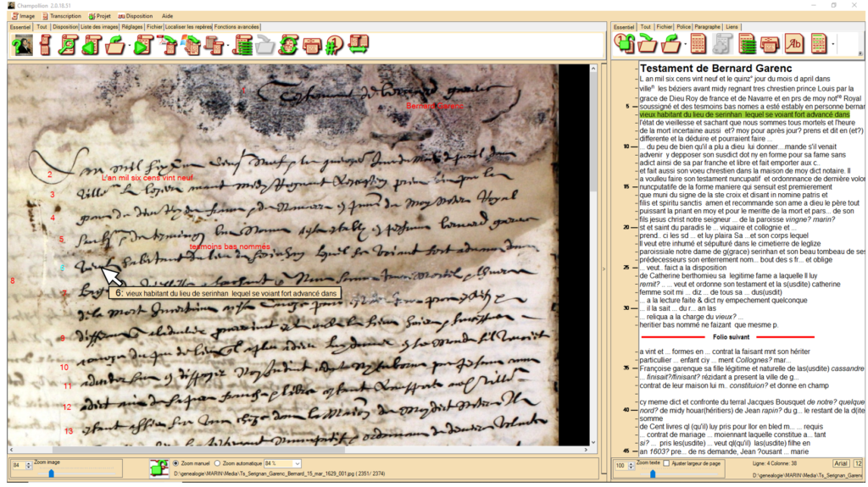Viewport: 868px width, 487px height.
Task: Switch to the Liste des images tab
Action: [x=99, y=26]
